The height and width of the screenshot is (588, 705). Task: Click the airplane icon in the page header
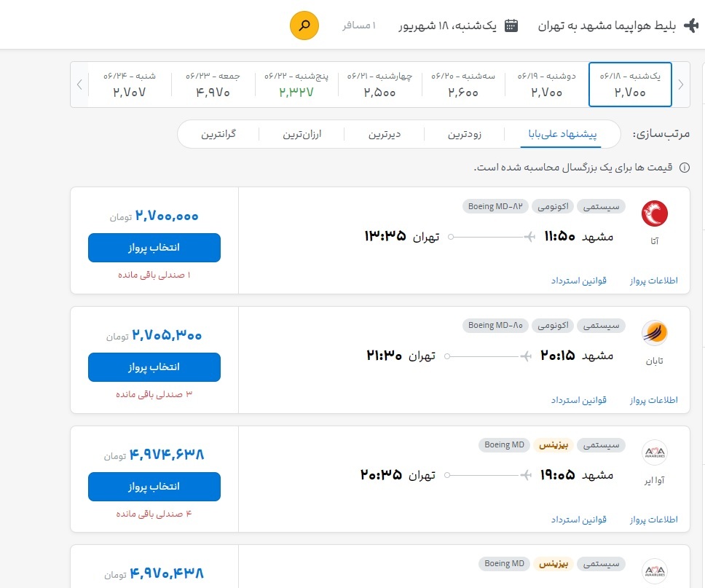tap(693, 24)
